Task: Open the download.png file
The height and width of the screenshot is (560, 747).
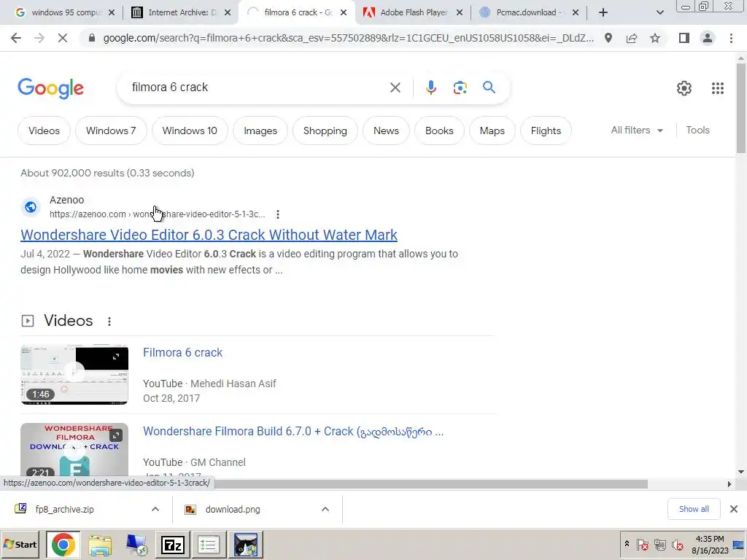Action: click(233, 510)
